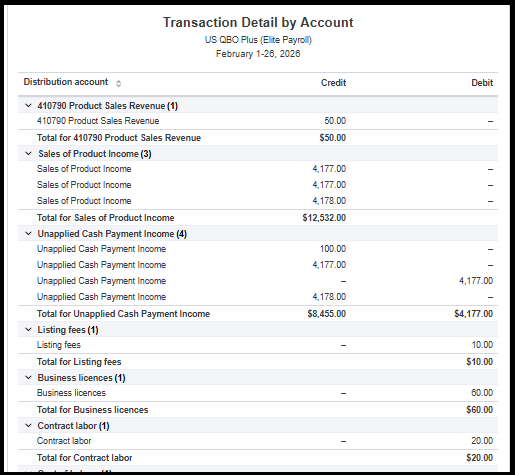The image size is (516, 475).
Task: Open the 4,178.00 Unapplied Cash Payment credit
Action: click(x=329, y=297)
